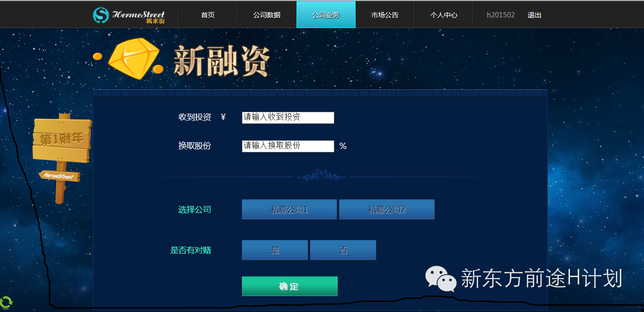Open the 公司数据 menu

coord(267,15)
